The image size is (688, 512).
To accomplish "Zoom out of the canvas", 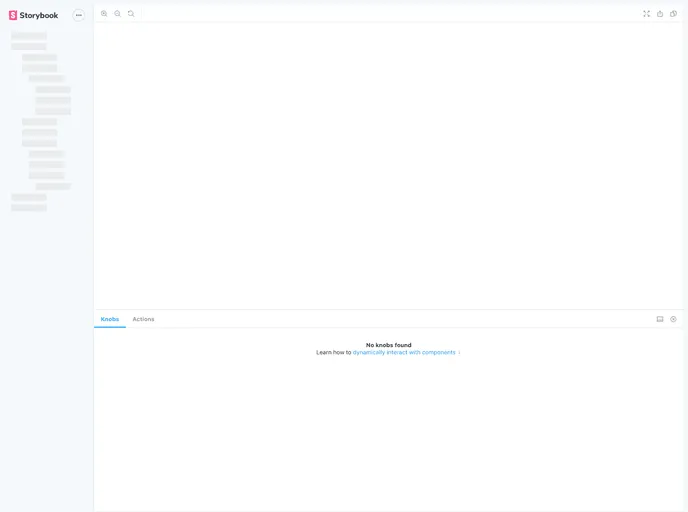I will point(117,14).
